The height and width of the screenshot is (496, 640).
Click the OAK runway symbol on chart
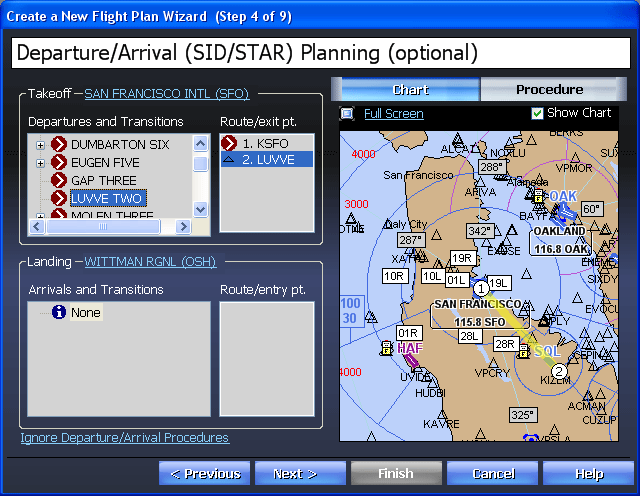(x=564, y=213)
